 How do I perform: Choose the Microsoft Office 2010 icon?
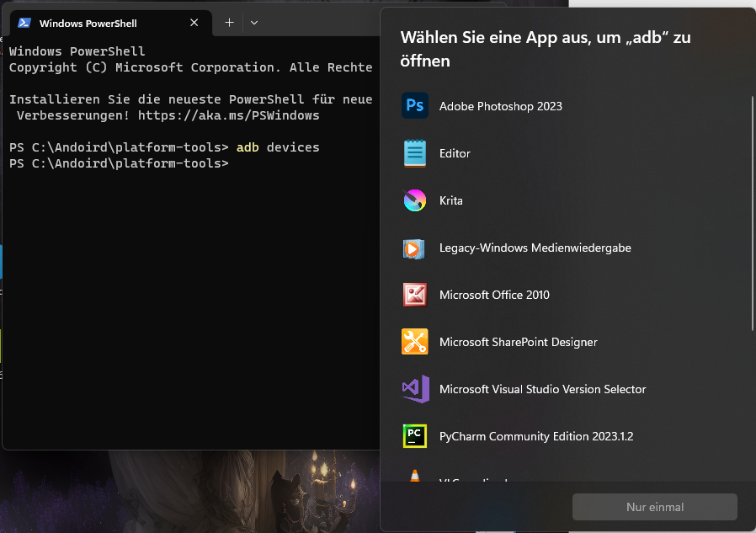pos(415,295)
